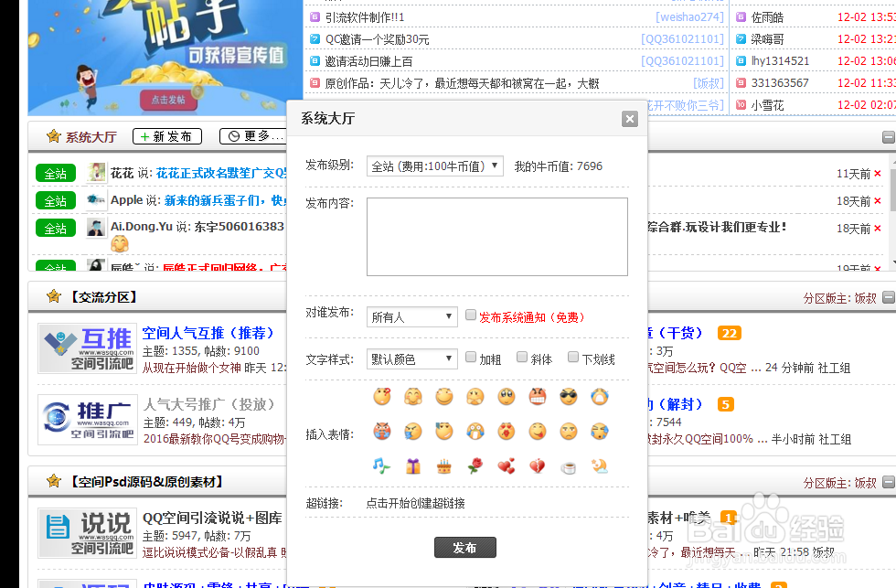896x588 pixels.
Task: Insert the red teeth-gritting angry emoji
Action: click(538, 396)
